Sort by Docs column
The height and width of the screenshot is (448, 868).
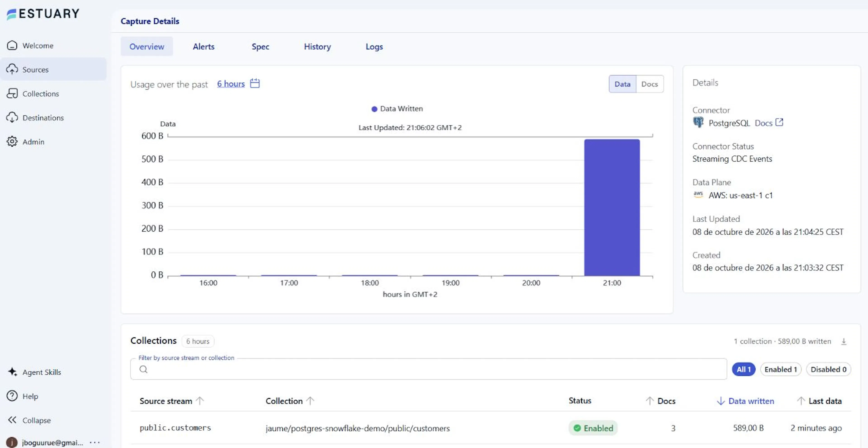[x=660, y=401]
